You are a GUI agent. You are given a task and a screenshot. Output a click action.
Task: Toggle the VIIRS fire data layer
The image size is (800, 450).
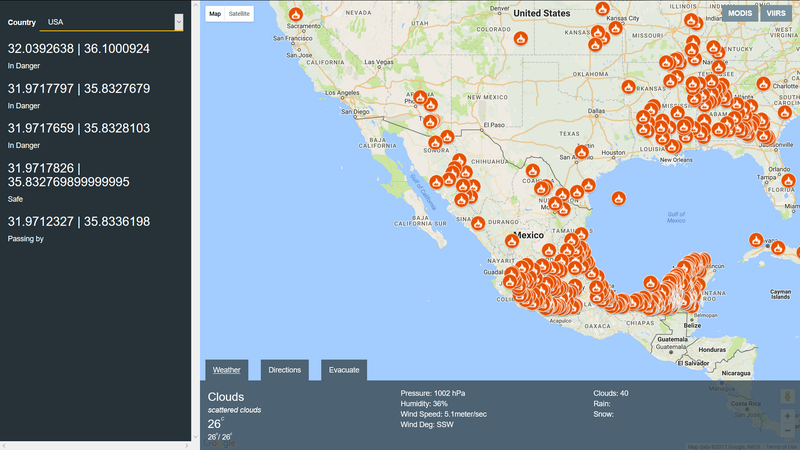(776, 13)
